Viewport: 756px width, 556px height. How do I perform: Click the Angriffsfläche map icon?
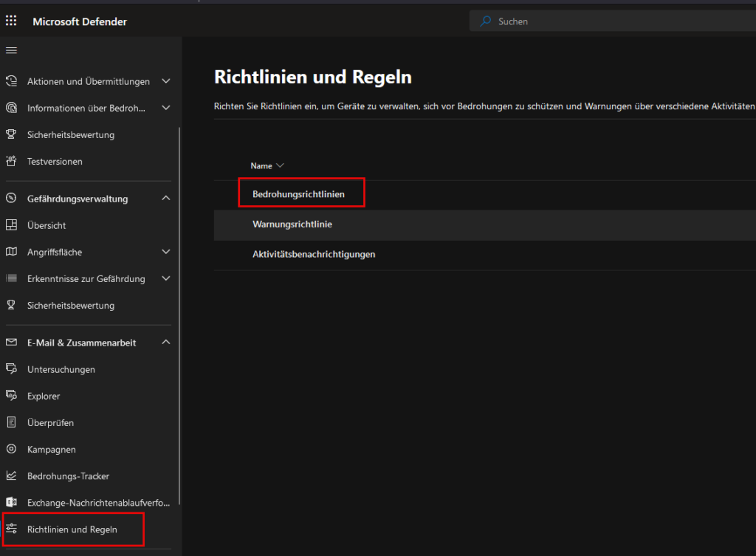coord(11,251)
